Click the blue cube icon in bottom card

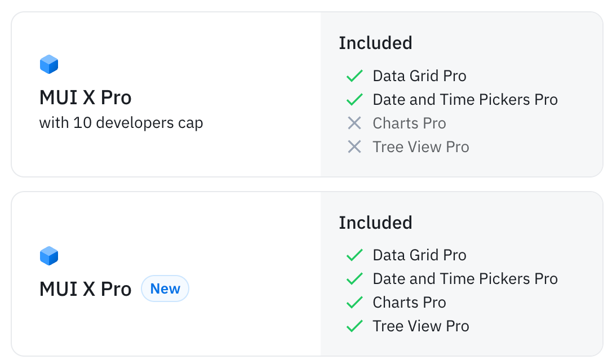49,256
